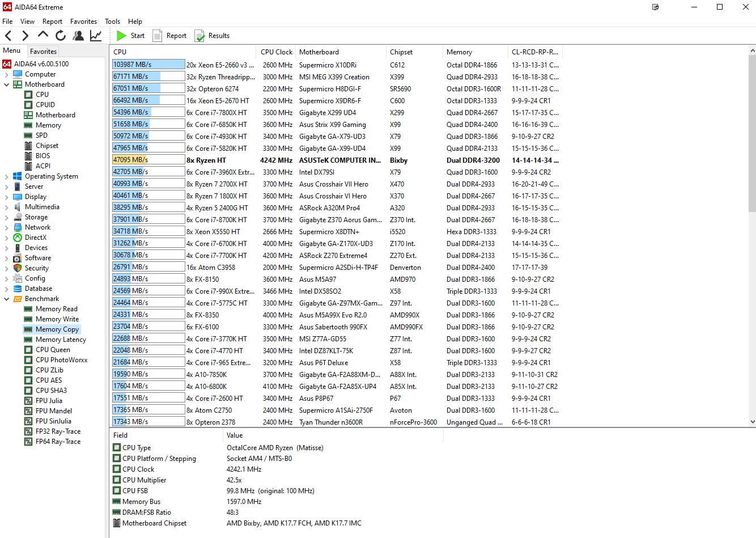Open the DirectX category
Viewport: 756px width, 538px height.
click(35, 238)
